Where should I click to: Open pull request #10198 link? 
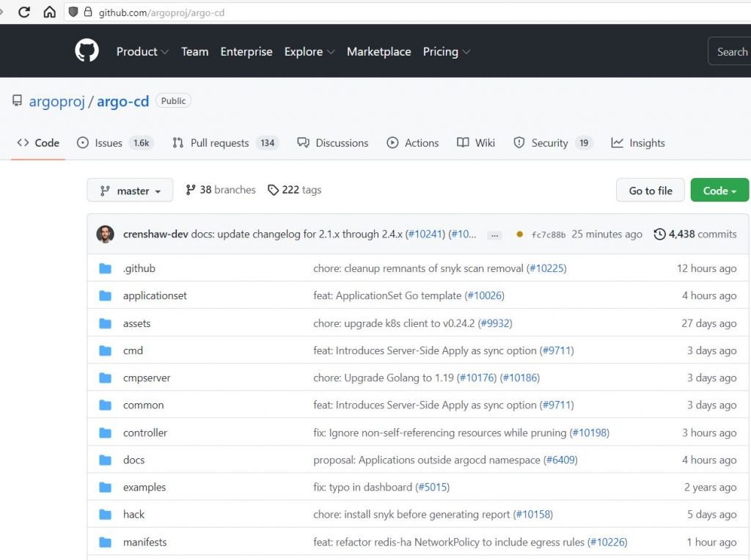pyautogui.click(x=590, y=433)
